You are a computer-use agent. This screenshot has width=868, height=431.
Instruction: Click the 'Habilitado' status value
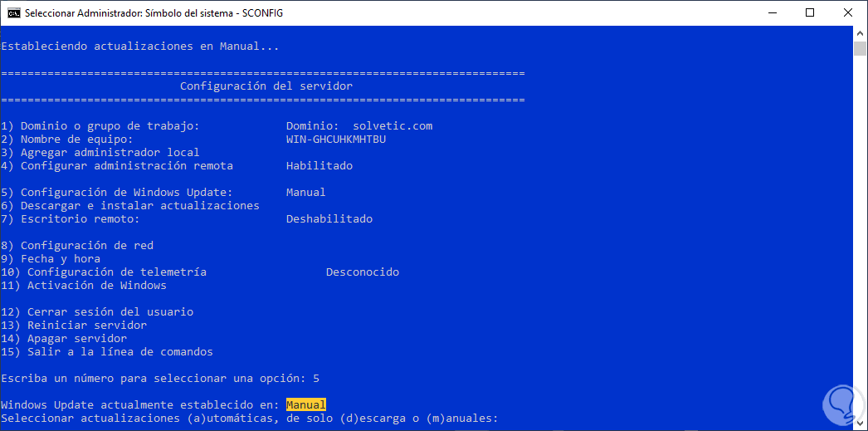click(319, 165)
